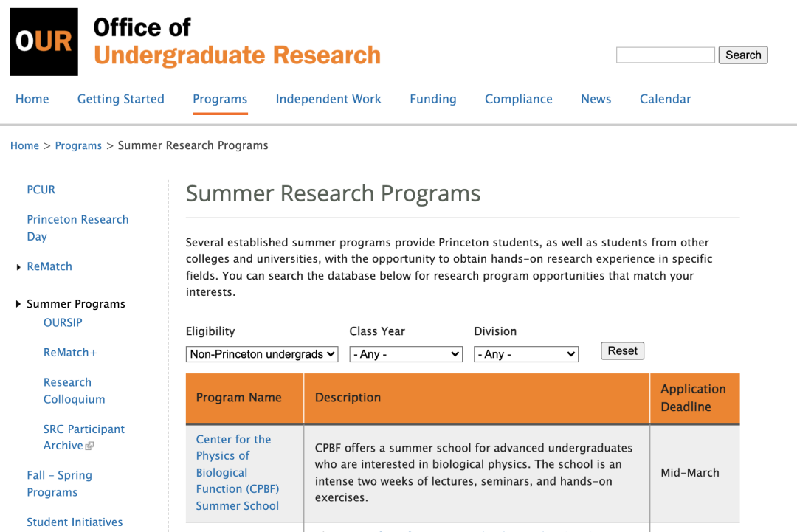This screenshot has height=532, width=797.
Task: Click the Eligibility filter label
Action: click(x=210, y=331)
